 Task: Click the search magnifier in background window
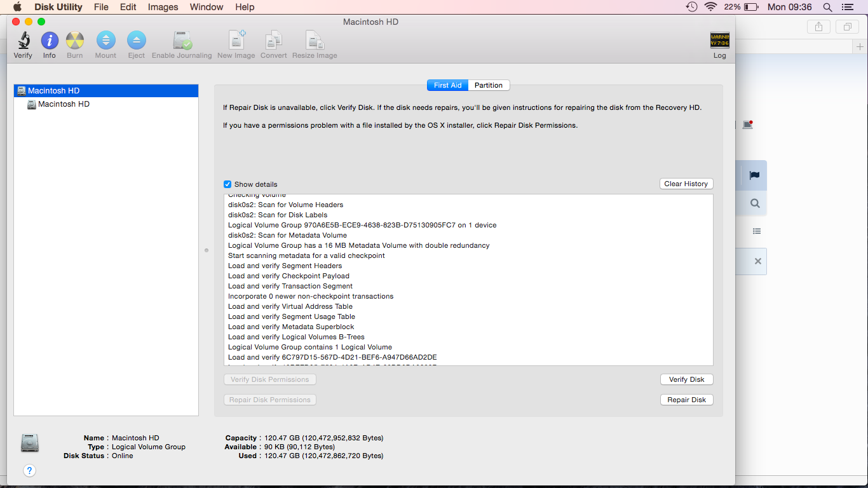pos(755,203)
